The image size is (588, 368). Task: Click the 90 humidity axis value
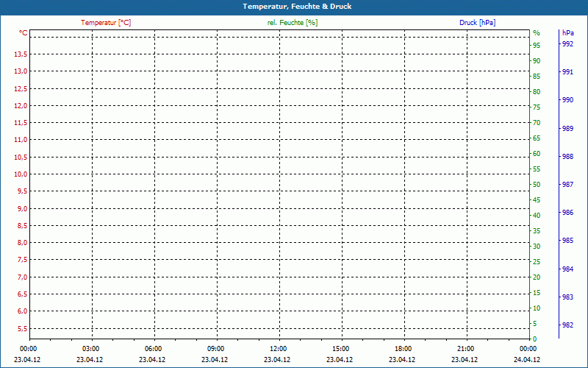click(537, 61)
